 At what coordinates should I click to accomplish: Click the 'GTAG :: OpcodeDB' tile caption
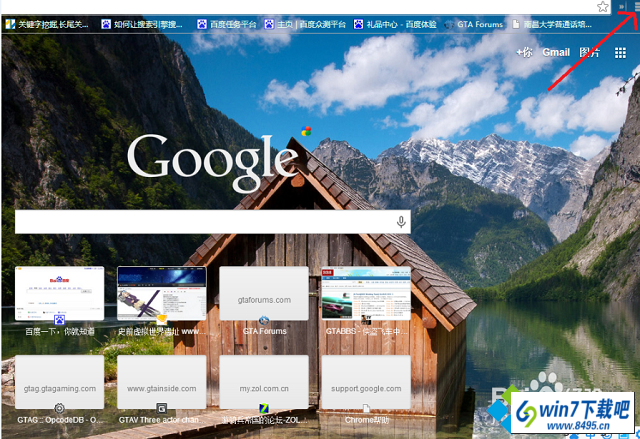[60, 420]
